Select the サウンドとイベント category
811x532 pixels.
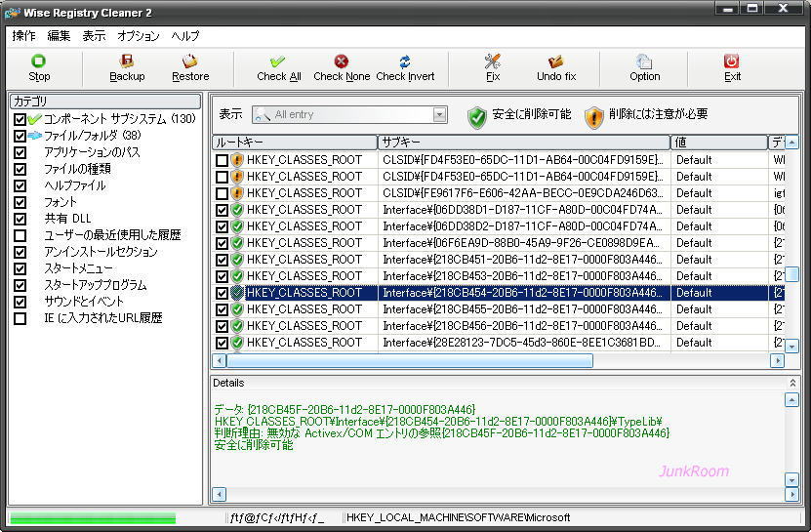click(84, 302)
